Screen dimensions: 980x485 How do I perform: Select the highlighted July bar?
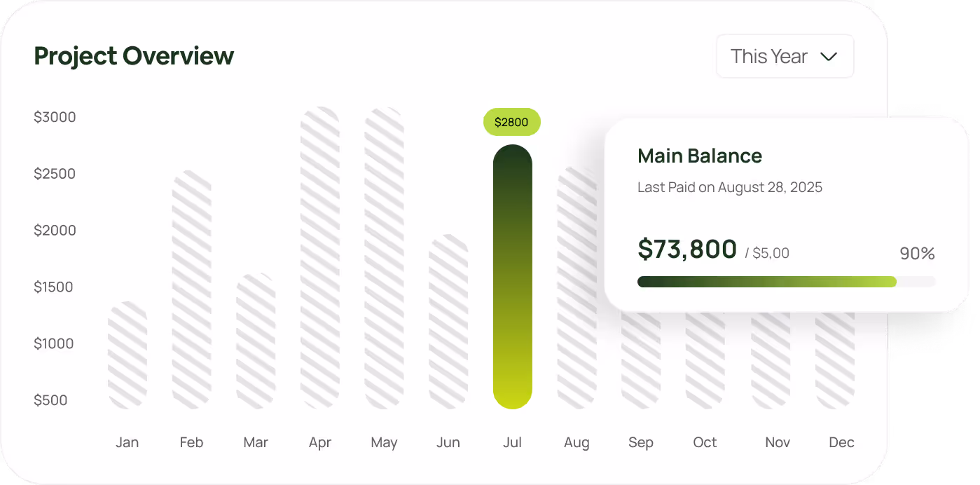[x=513, y=280]
